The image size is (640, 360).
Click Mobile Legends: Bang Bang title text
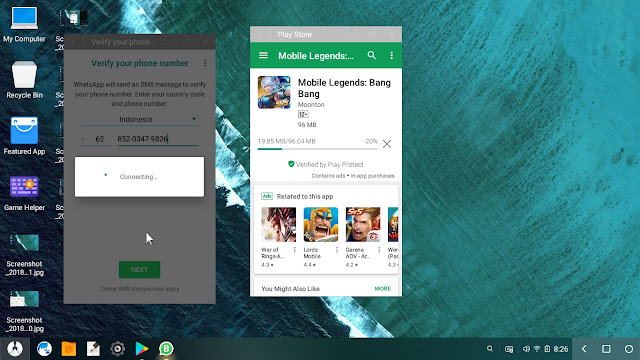344,88
